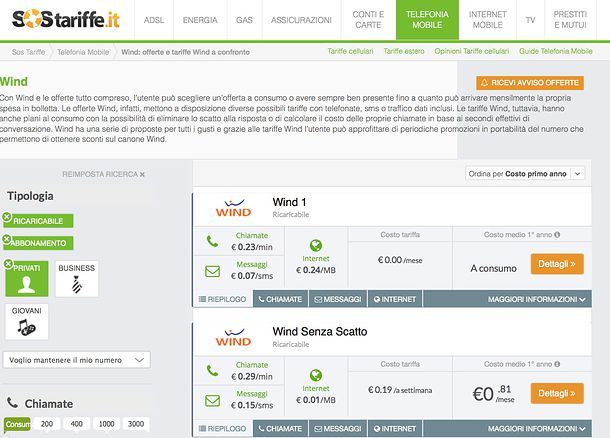Image resolution: width=610 pixels, height=438 pixels.
Task: Switch to the Messaggi tab of Wind 1
Action: point(338,299)
